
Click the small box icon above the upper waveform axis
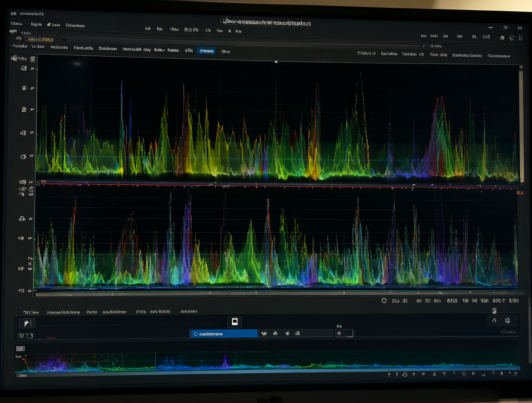32,59
